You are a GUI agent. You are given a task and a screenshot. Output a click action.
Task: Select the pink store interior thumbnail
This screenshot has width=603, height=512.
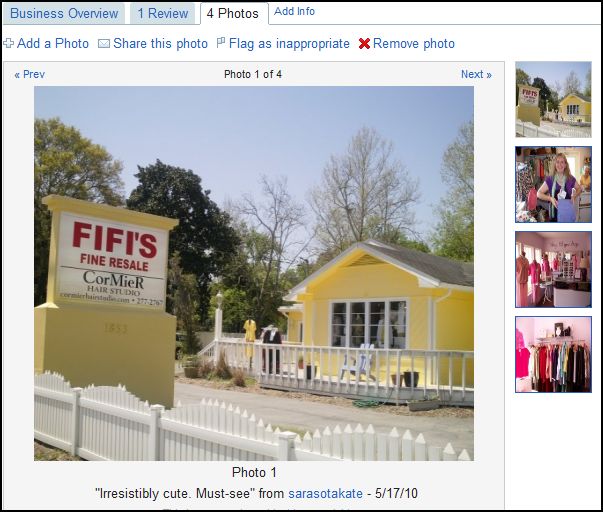click(x=553, y=269)
